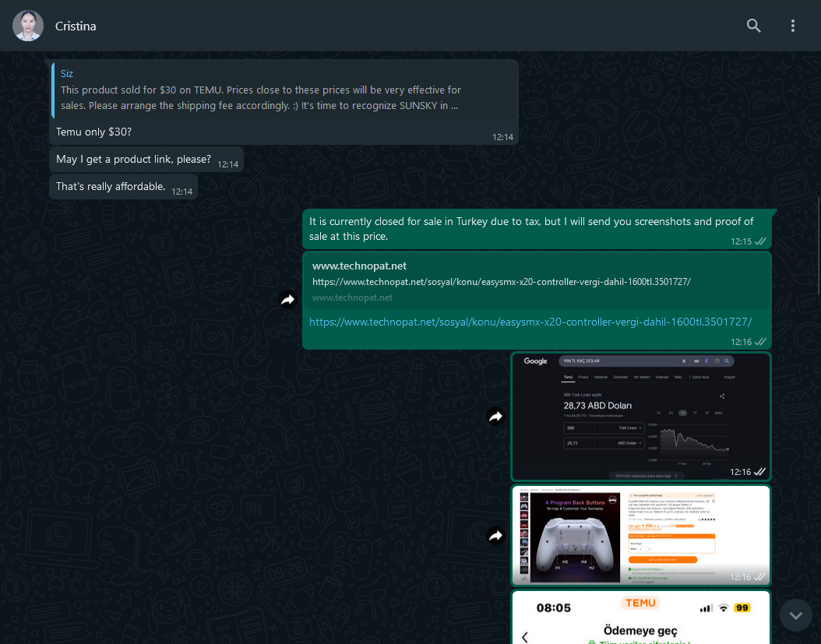Forward the technopat.net link message

pyautogui.click(x=287, y=300)
